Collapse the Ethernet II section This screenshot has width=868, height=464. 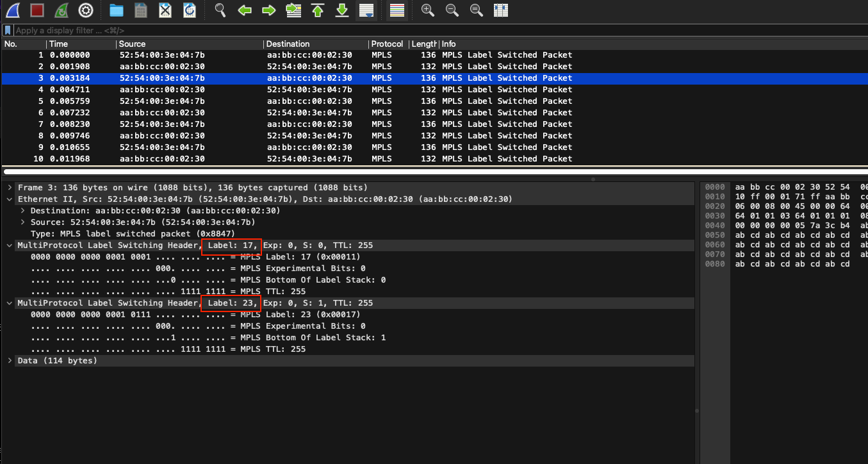10,199
